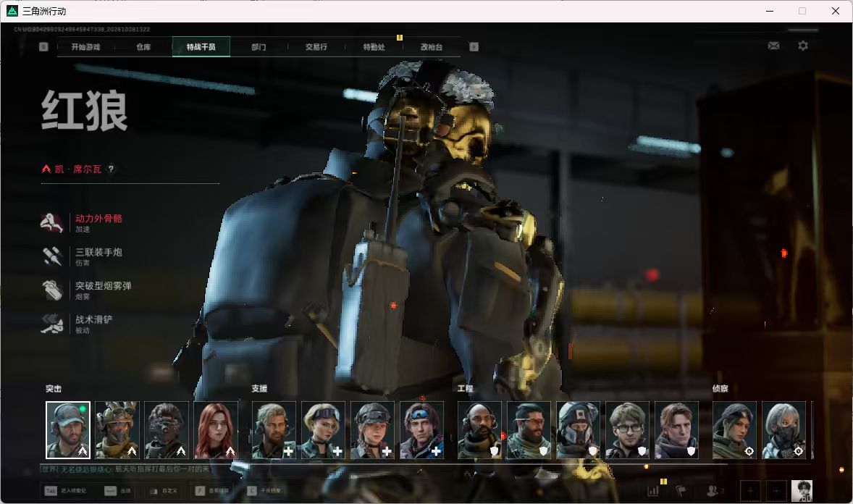This screenshot has width=853, height=504.
Task: Select the 特战干员 tab
Action: [x=201, y=47]
